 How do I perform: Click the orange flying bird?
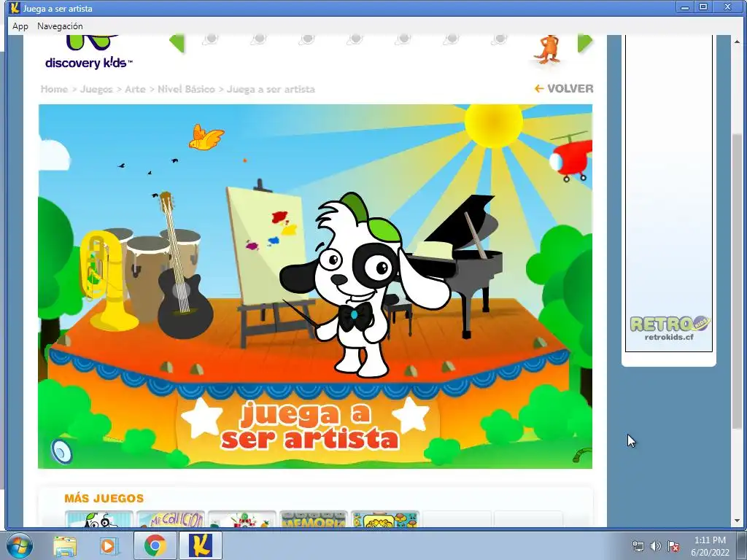click(x=205, y=137)
